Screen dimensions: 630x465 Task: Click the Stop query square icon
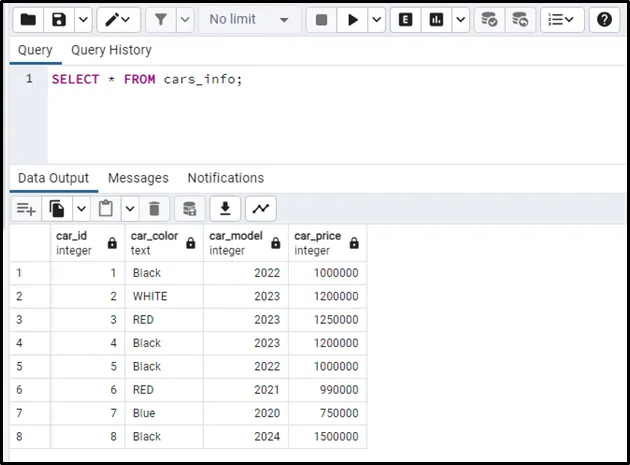pyautogui.click(x=320, y=19)
